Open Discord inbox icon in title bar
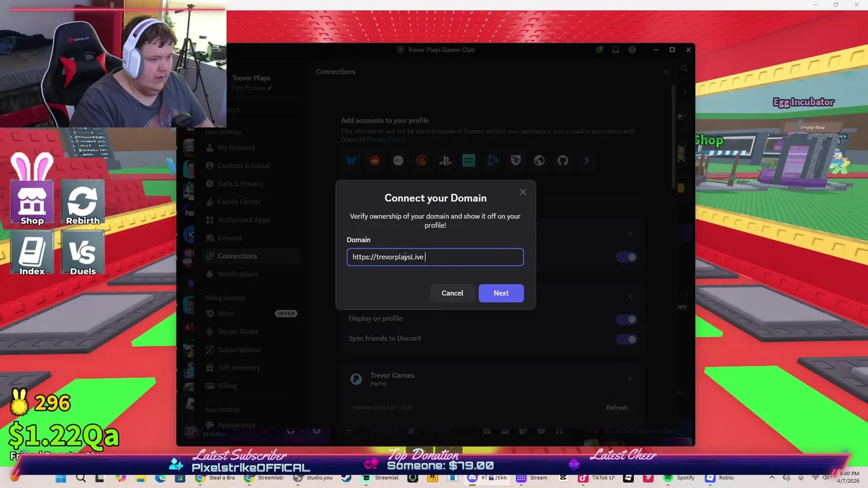Image resolution: width=868 pixels, height=488 pixels. (x=616, y=49)
